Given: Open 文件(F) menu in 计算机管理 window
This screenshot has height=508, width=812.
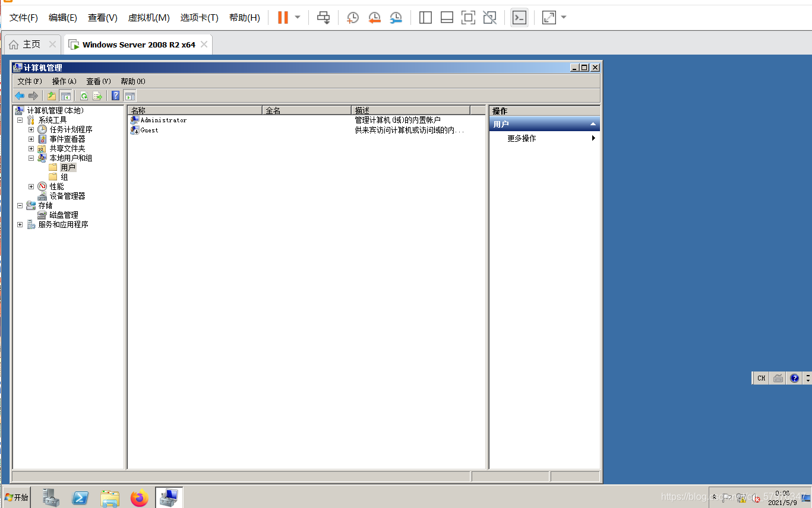Looking at the screenshot, I should (x=30, y=81).
